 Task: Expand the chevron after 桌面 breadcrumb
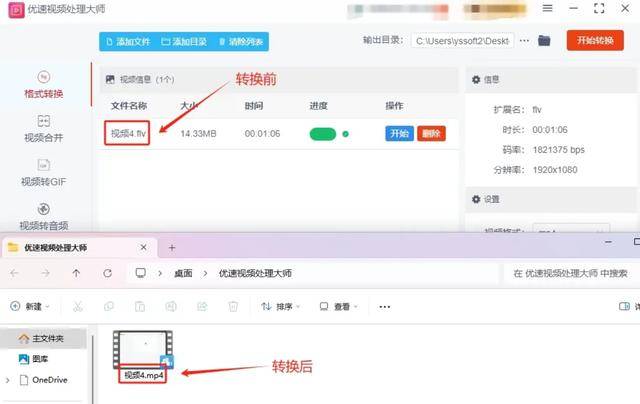[205, 273]
